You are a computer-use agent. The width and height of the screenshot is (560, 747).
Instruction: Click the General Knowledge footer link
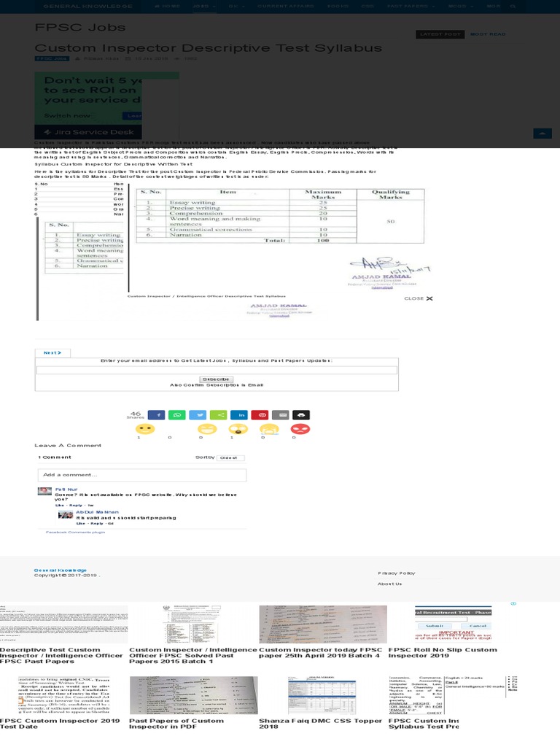60,570
